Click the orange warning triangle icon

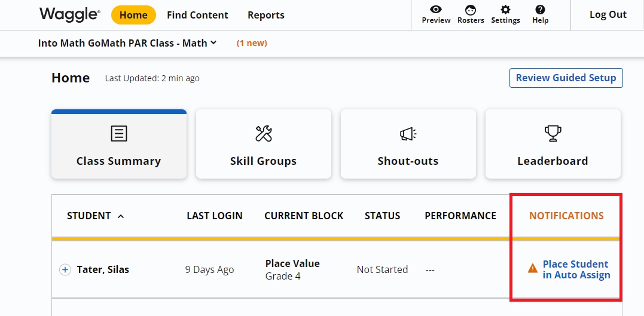coord(533,268)
